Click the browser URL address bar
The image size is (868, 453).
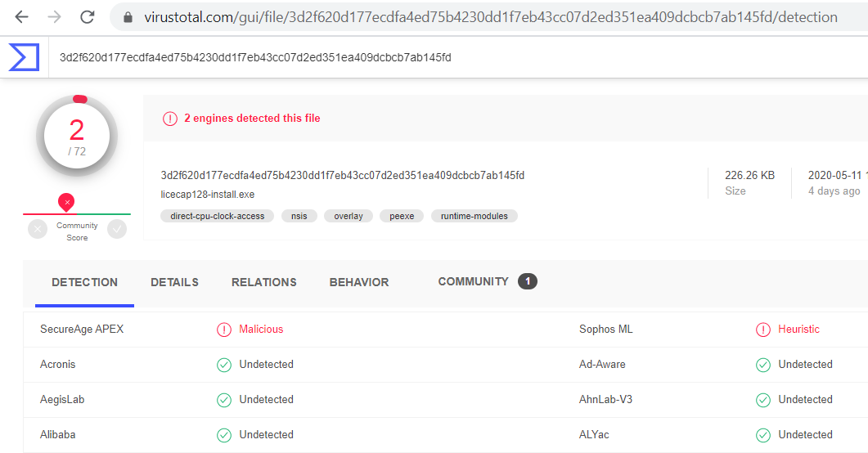tap(489, 17)
